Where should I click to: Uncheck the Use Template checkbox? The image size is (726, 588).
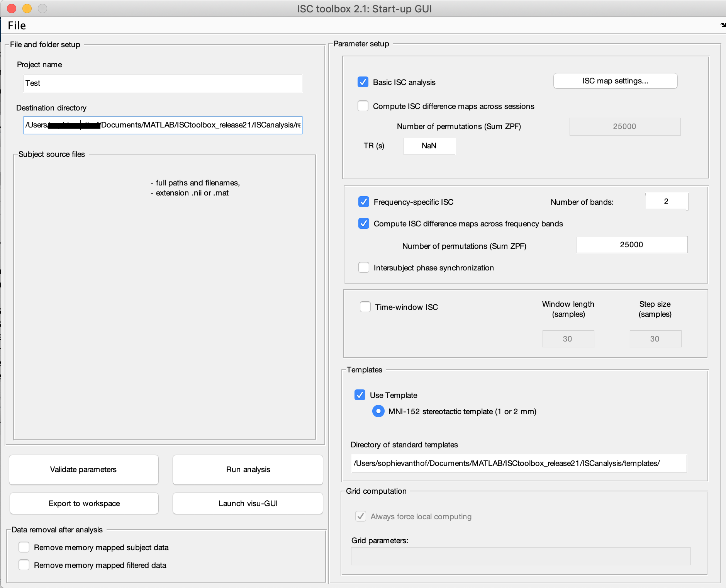point(360,395)
